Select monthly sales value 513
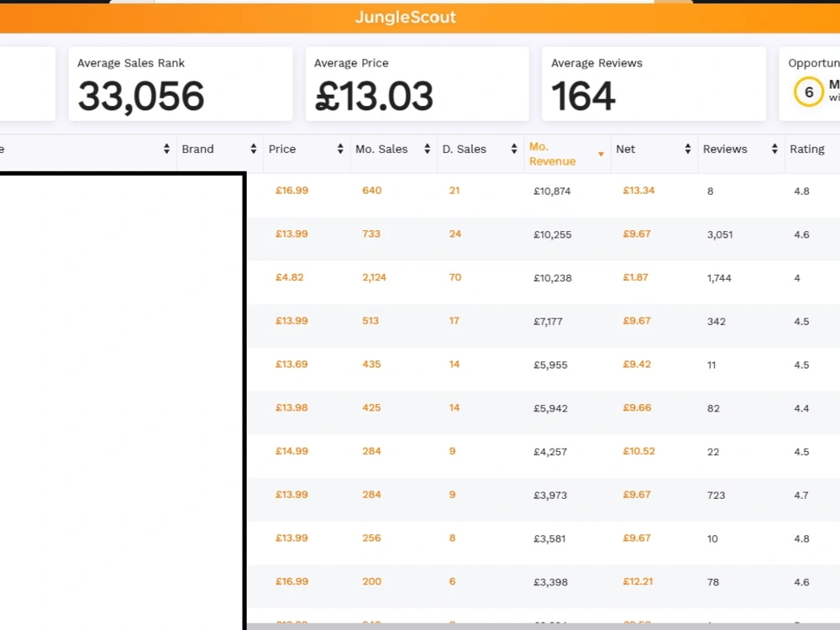The height and width of the screenshot is (630, 840). [370, 320]
